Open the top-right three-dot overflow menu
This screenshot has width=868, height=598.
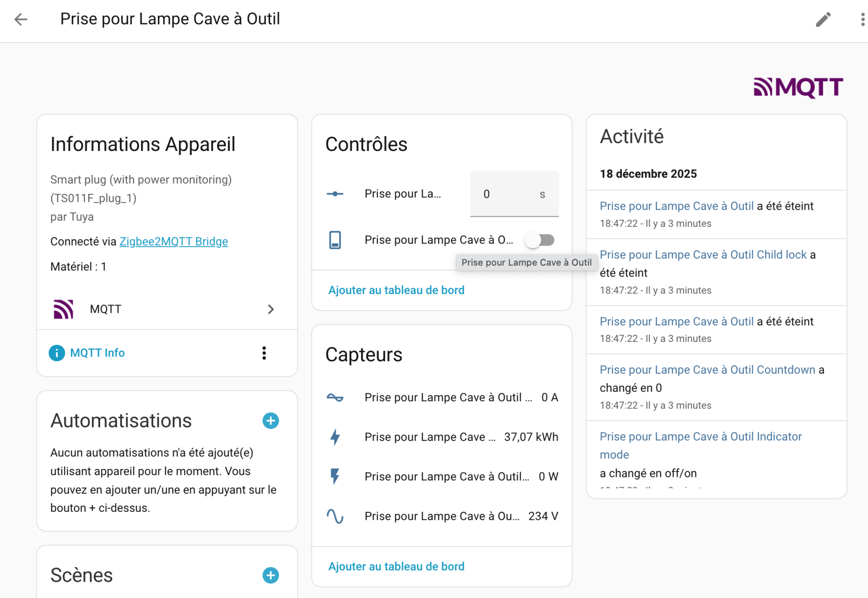(x=863, y=19)
